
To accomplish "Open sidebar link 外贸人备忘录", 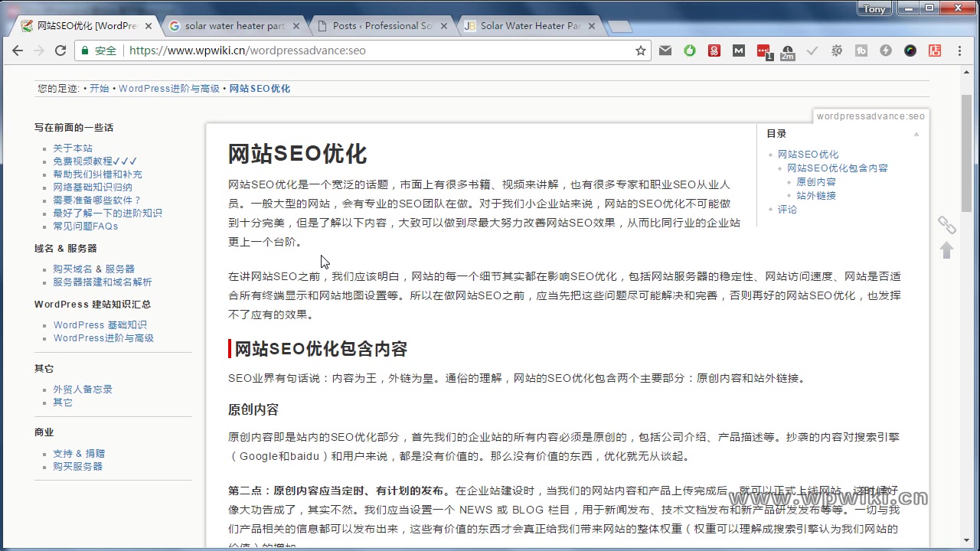I will (83, 390).
